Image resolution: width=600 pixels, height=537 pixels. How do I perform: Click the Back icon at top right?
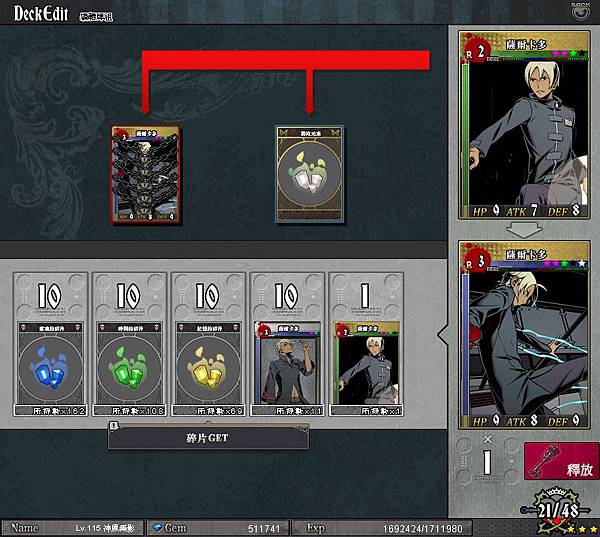580,11
